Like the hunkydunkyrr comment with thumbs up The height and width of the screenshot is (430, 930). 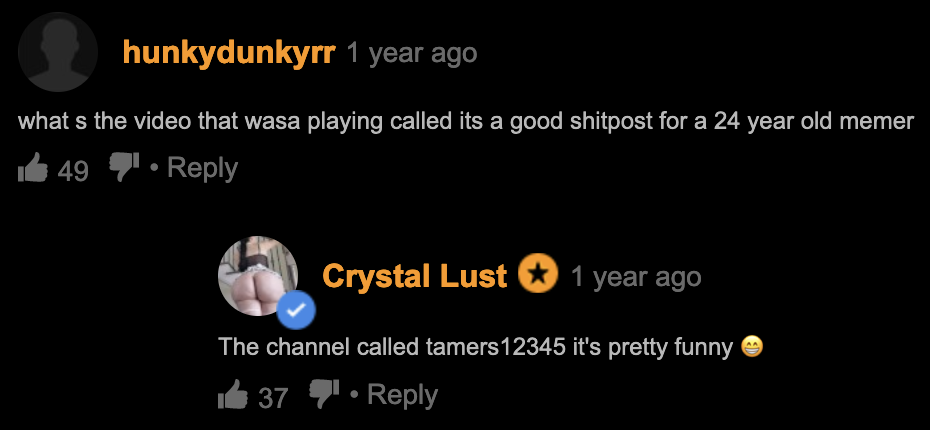pyautogui.click(x=33, y=167)
